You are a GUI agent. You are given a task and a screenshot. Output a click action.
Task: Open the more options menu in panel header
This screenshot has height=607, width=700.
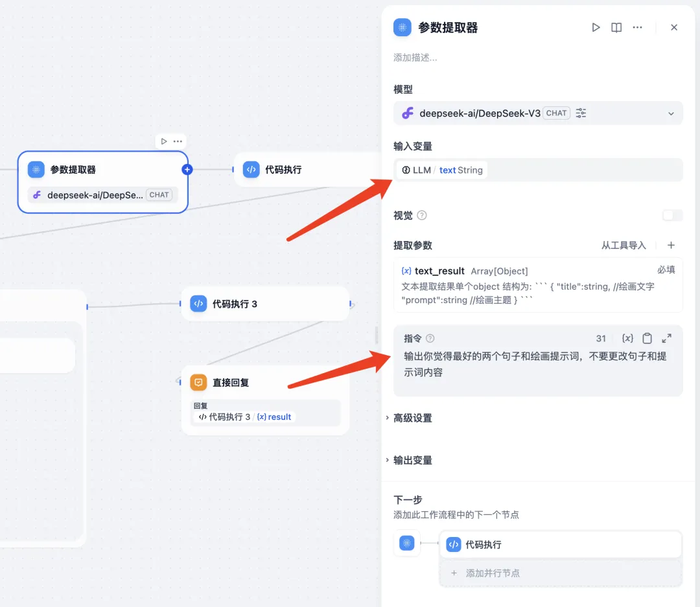pyautogui.click(x=638, y=28)
